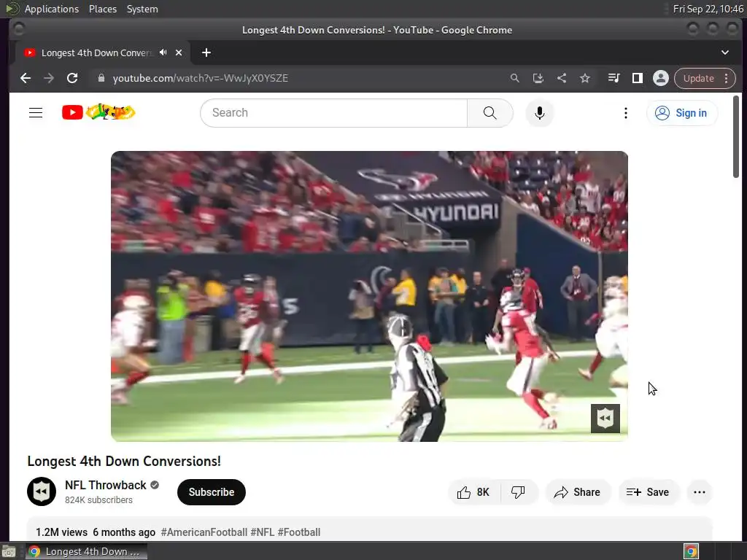Open the Chrome profile avatar

tap(661, 78)
